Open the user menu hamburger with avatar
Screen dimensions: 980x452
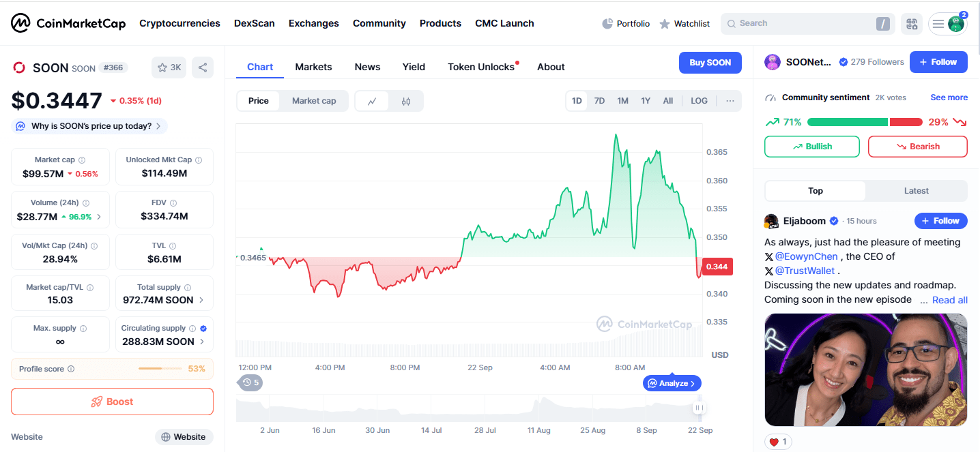coord(948,24)
